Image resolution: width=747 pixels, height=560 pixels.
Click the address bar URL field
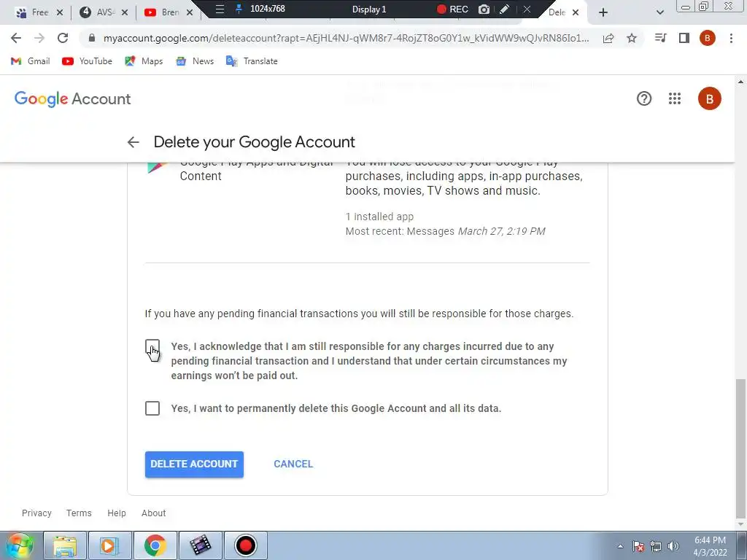click(x=347, y=38)
